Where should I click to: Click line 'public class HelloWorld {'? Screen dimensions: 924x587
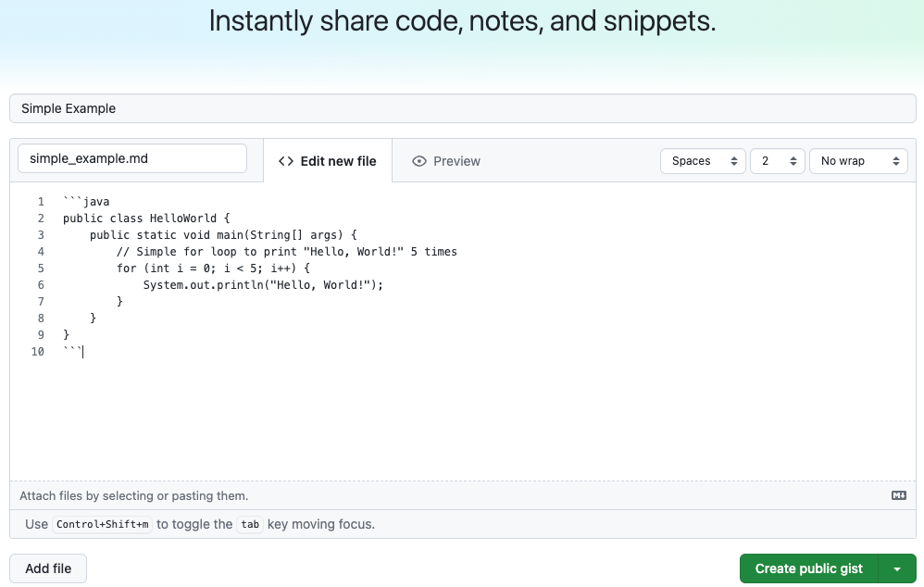tap(146, 219)
